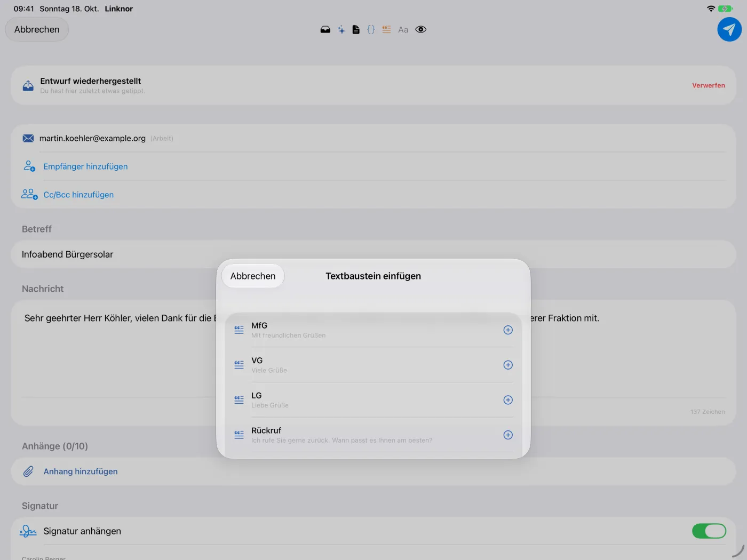Tap the quote icon beside Rückruf
The image size is (747, 560).
(x=239, y=435)
